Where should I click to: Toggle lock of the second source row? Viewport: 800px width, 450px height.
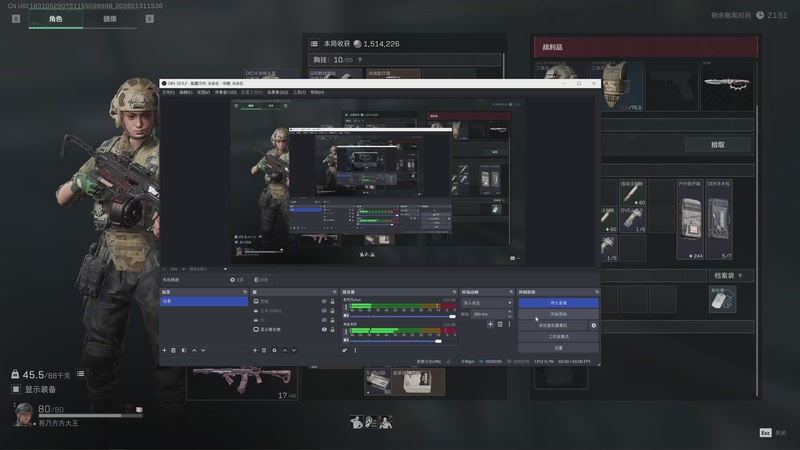(x=333, y=311)
